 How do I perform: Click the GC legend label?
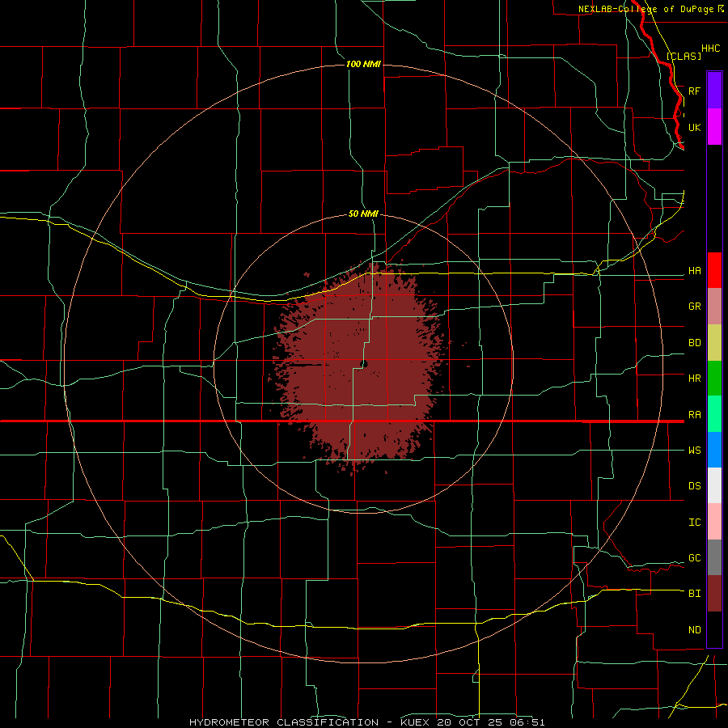pos(694,558)
